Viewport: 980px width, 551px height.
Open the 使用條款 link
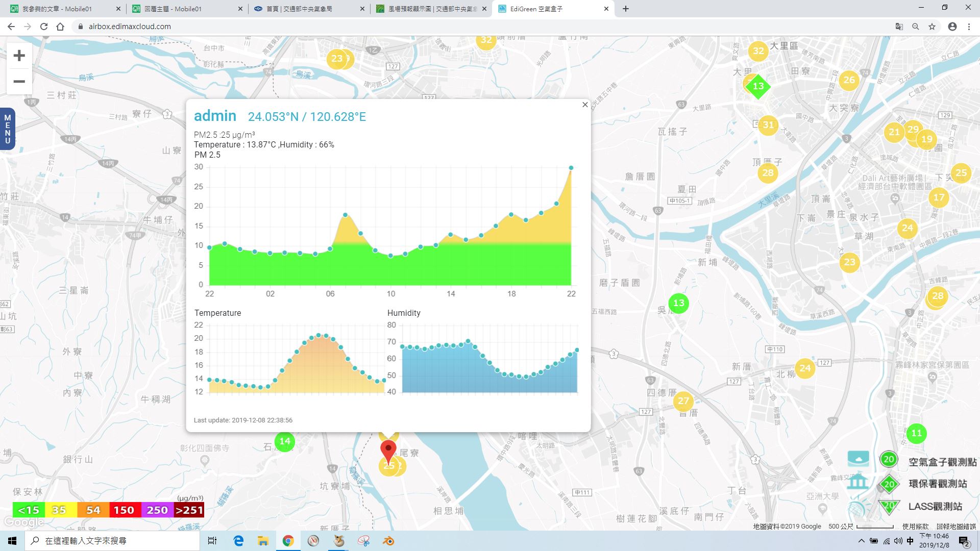(x=915, y=526)
